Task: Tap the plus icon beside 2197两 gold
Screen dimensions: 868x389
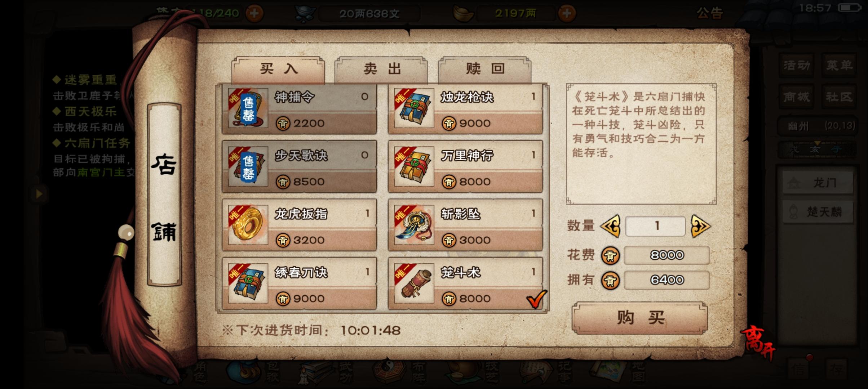Action: 567,13
